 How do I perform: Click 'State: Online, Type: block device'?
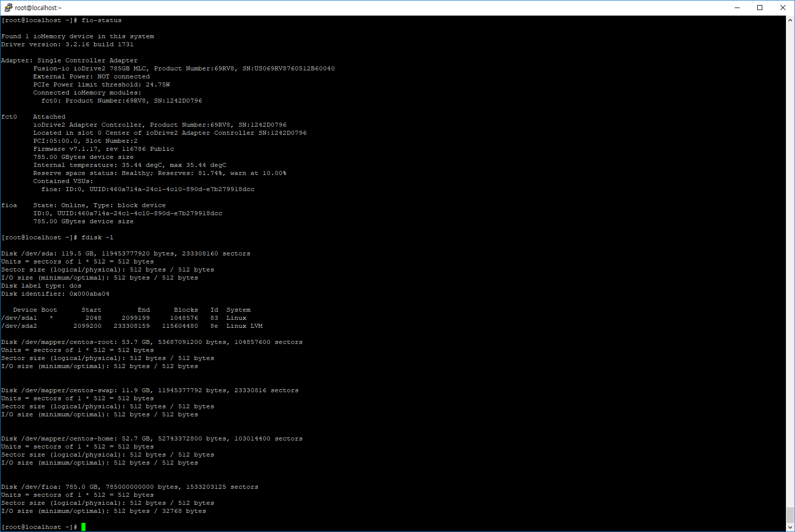pyautogui.click(x=100, y=205)
